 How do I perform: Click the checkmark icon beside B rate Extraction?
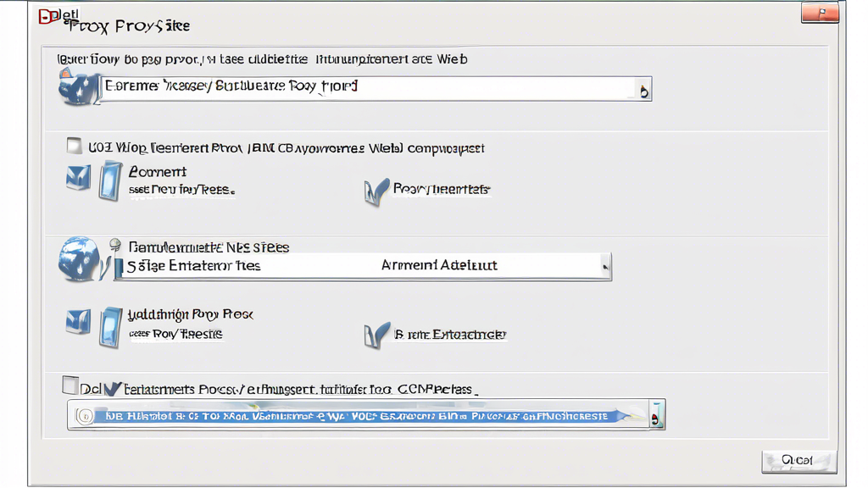click(375, 333)
